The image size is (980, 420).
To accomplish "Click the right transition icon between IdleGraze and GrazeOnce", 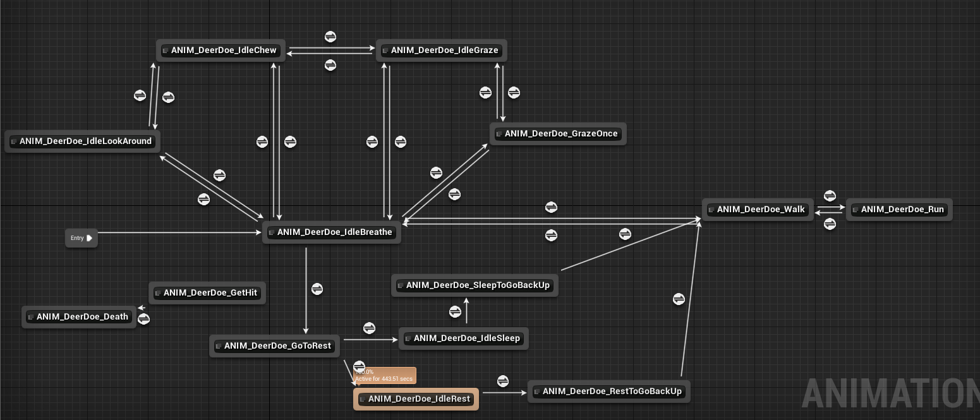I will pos(513,92).
